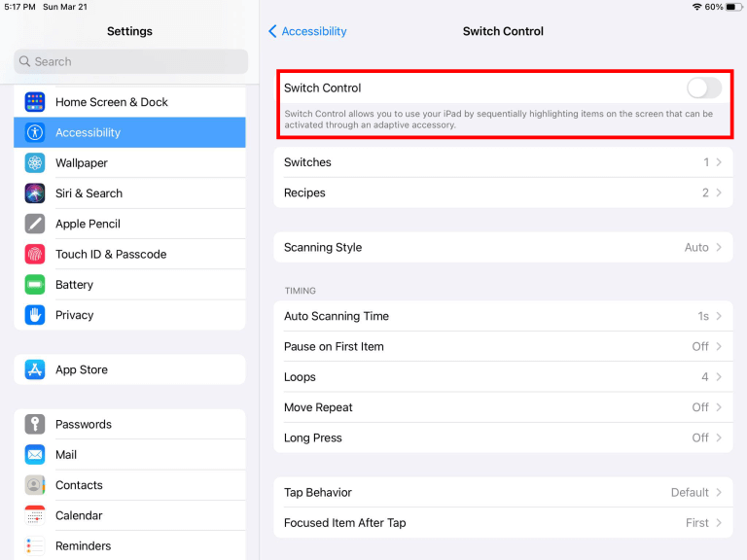Screen dimensions: 747x560
Task: Open Touch ID & Passcode fingerprint icon
Action: pyautogui.click(x=35, y=254)
